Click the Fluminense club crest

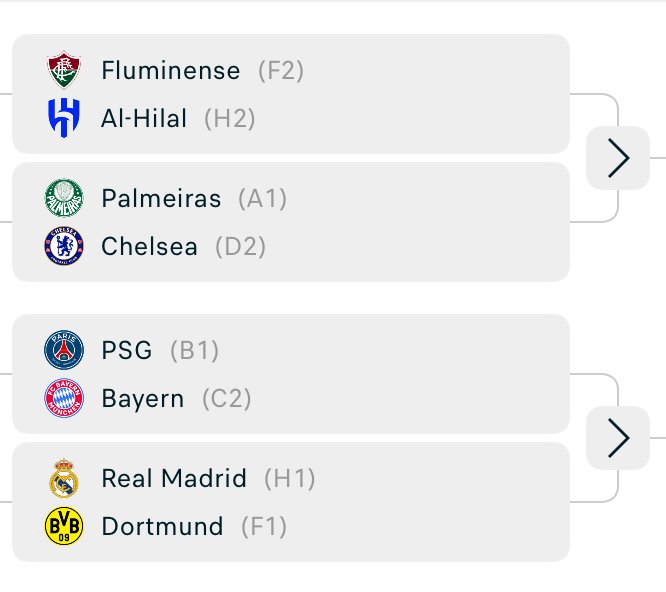click(x=64, y=70)
